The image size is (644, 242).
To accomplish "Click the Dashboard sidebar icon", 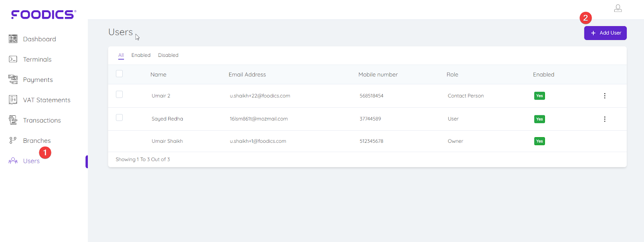I will click(13, 39).
